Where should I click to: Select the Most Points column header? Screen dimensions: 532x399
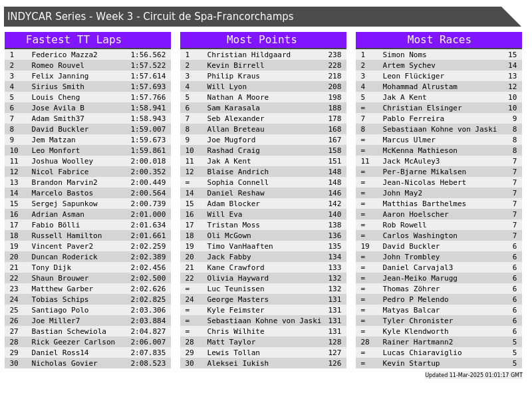click(263, 40)
